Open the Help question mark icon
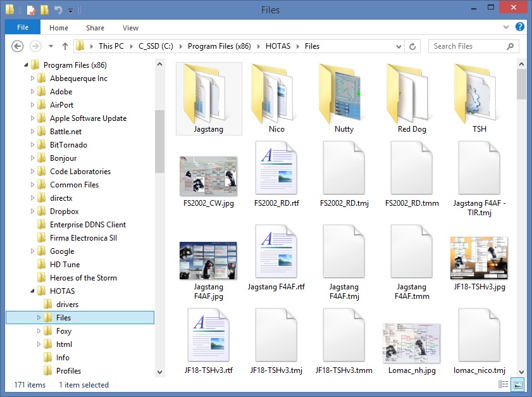The width and height of the screenshot is (532, 397). pos(519,27)
